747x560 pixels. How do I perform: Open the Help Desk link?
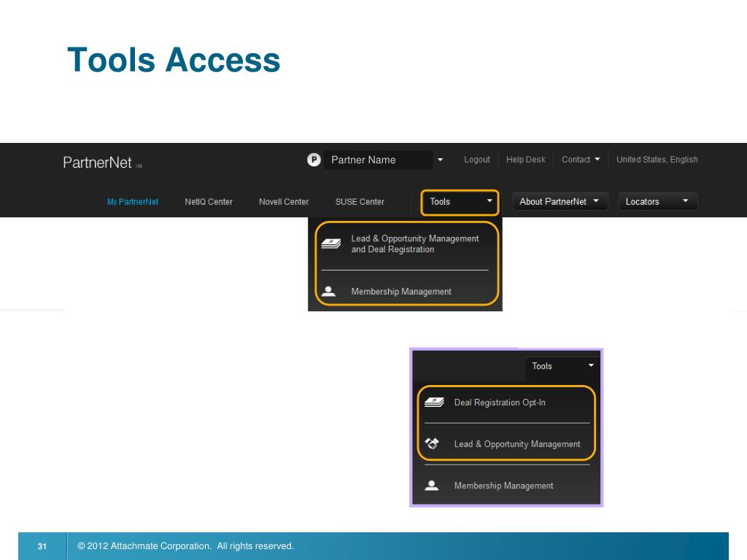pos(525,160)
